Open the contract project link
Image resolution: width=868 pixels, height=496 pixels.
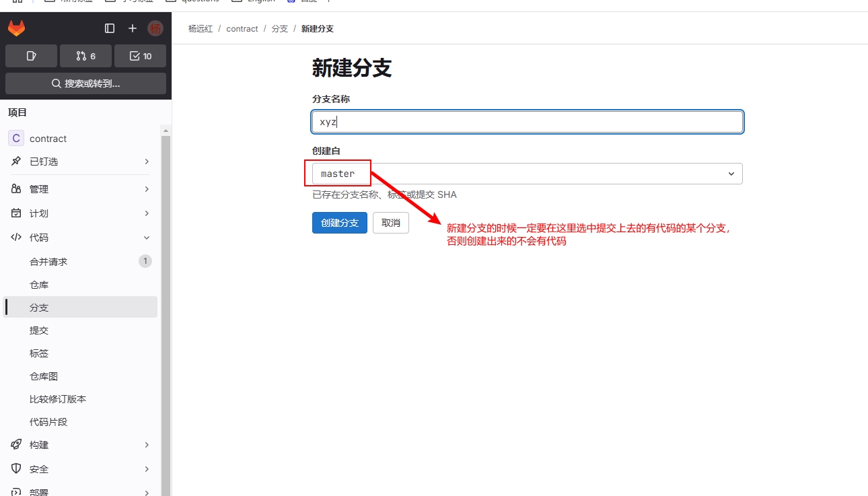48,139
